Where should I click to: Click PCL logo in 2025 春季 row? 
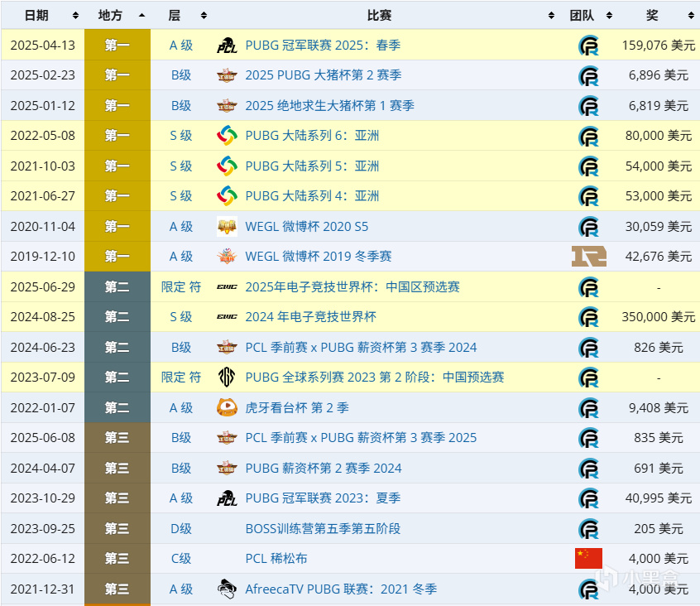point(227,45)
